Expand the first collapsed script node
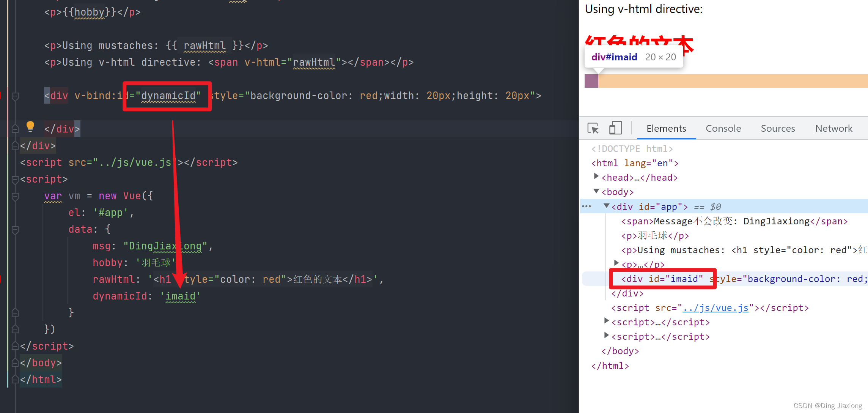 [x=606, y=321]
